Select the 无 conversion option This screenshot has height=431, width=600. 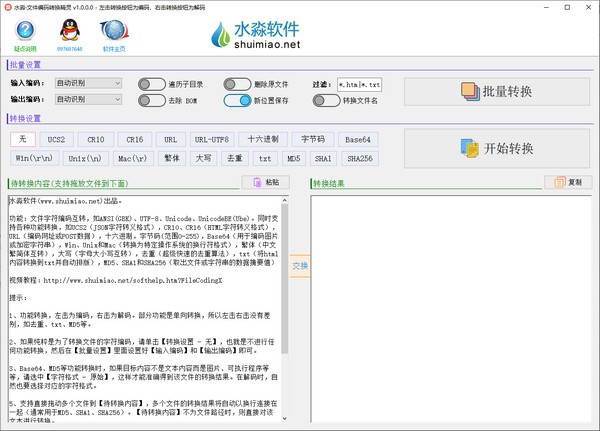pos(23,139)
